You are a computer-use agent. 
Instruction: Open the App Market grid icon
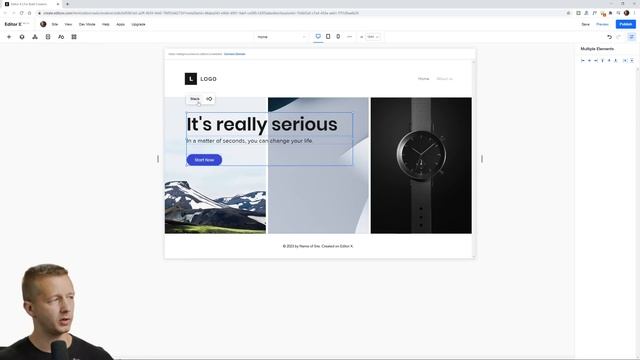pyautogui.click(x=74, y=37)
